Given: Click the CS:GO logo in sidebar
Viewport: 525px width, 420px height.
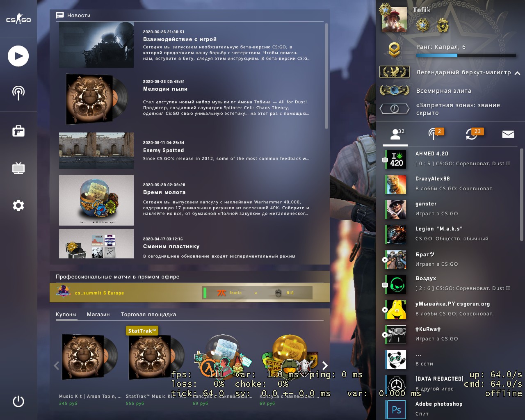Looking at the screenshot, I should 18,19.
